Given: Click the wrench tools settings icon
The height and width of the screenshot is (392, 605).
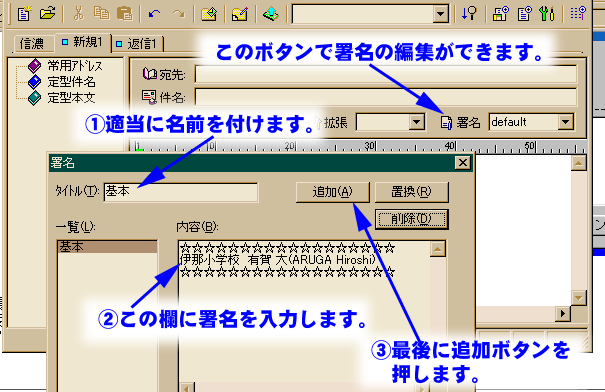Looking at the screenshot, I should point(547,14).
